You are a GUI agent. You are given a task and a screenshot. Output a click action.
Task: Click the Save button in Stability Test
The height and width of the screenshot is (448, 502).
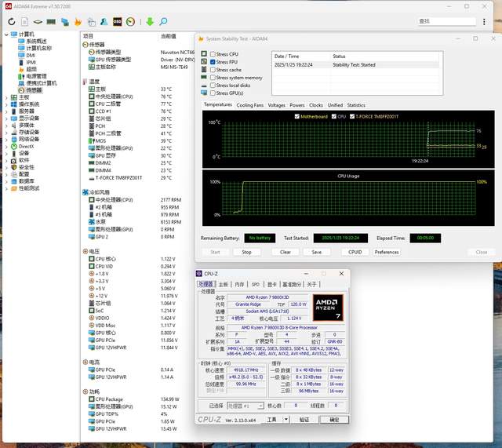[x=317, y=252]
